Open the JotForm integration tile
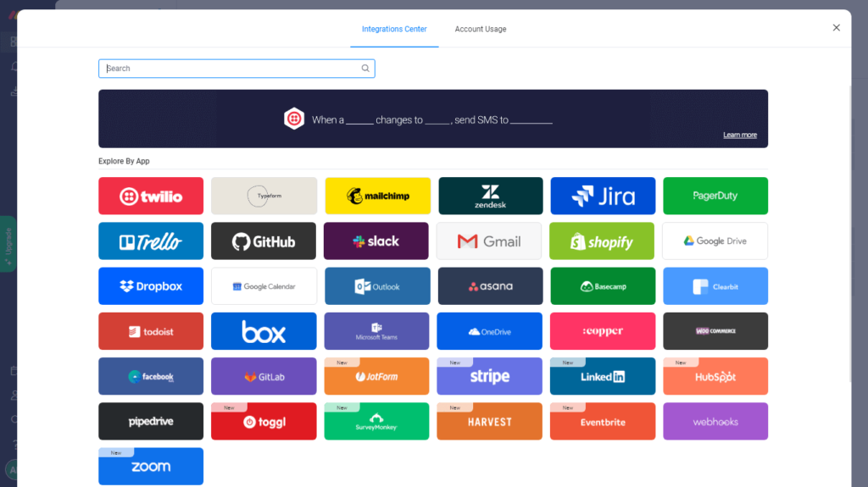This screenshot has height=487, width=868. pyautogui.click(x=376, y=376)
